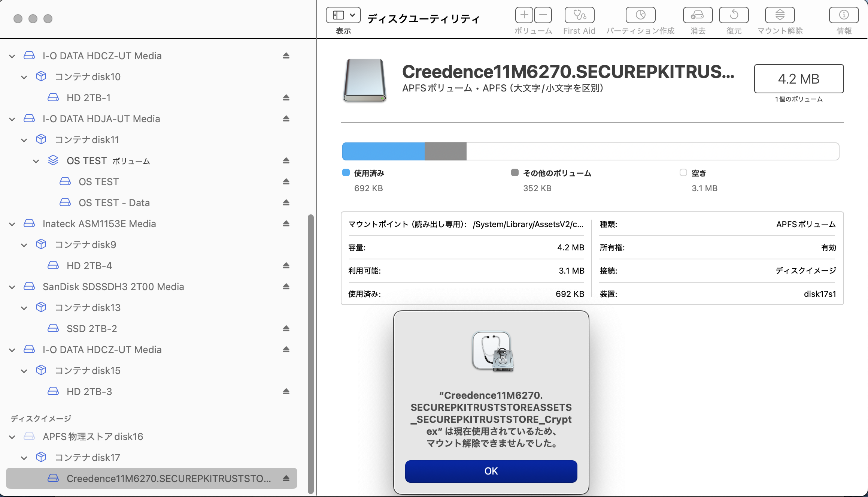This screenshot has width=868, height=497.
Task: Eject the HD 2TB-1 volume
Action: point(286,98)
